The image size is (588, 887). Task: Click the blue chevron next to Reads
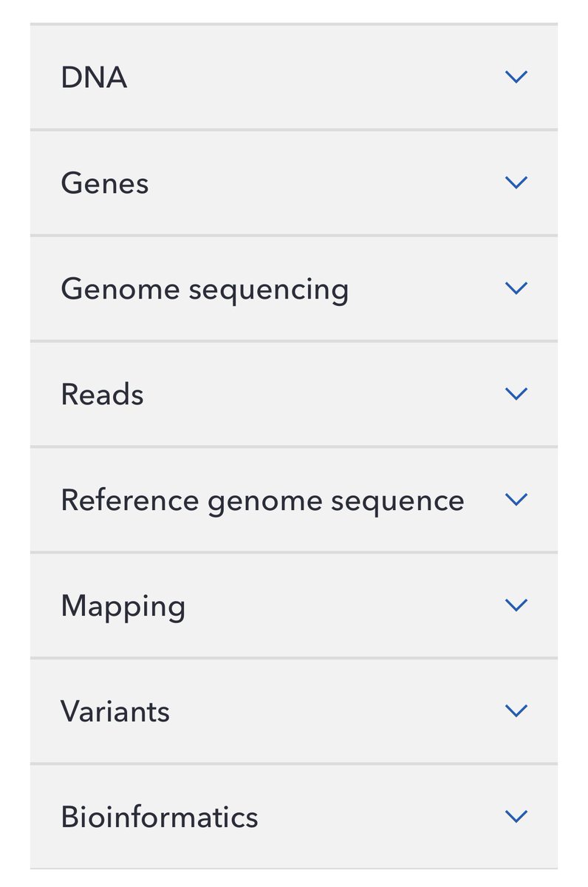516,393
